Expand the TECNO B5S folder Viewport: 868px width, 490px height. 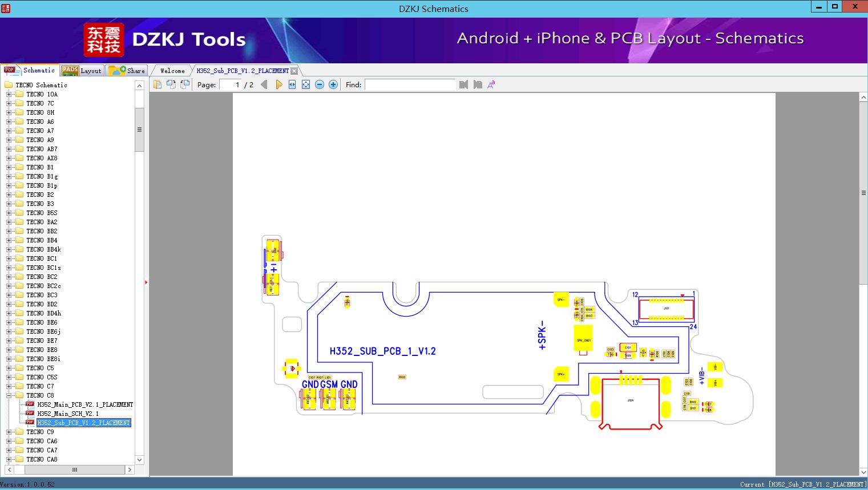click(x=9, y=213)
